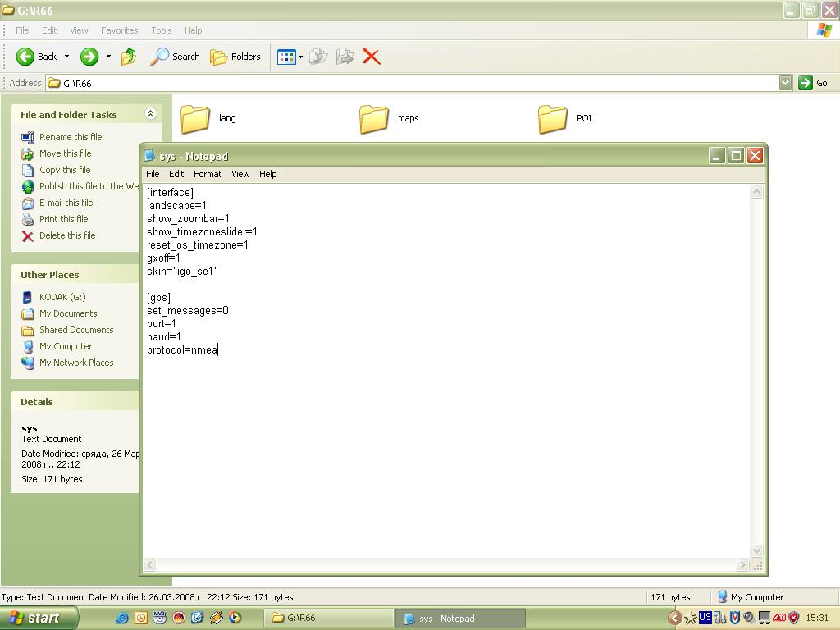Click the red Delete toolbar icon

pos(371,57)
